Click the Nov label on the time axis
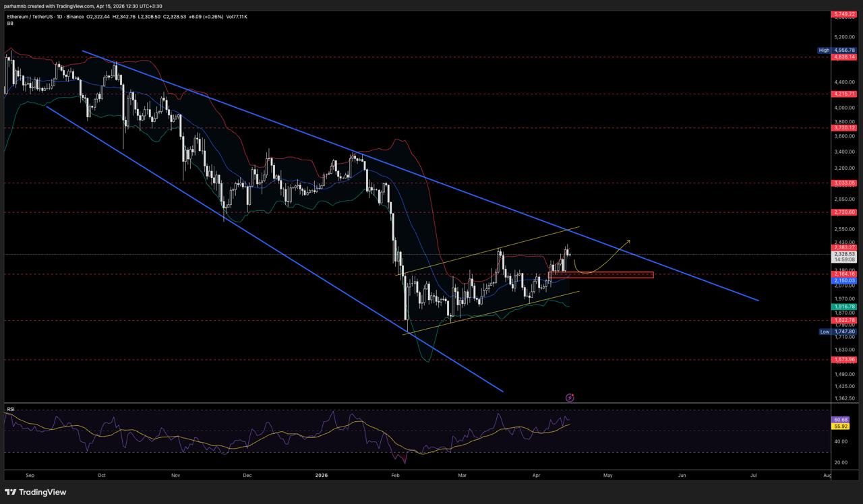The image size is (863, 504). pos(176,475)
